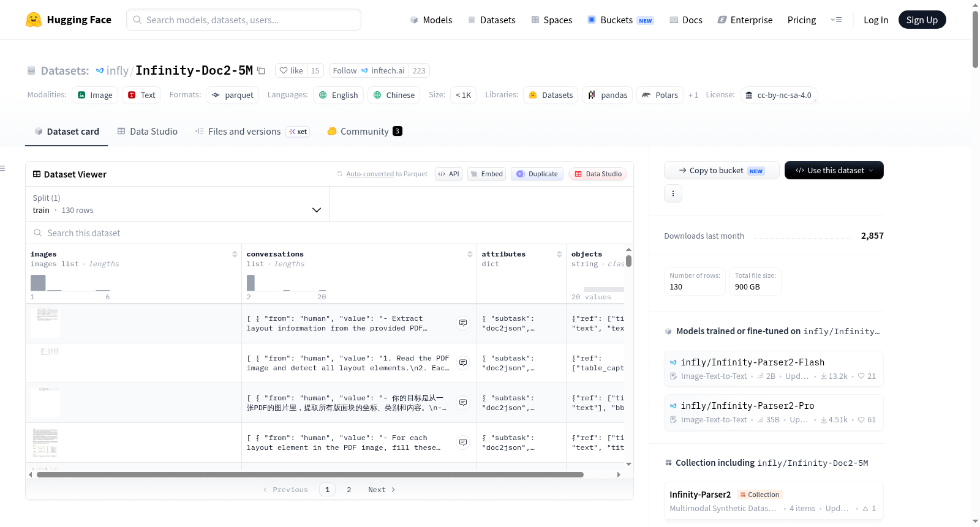The image size is (980, 527).
Task: Click the cc-by-nc-sa-4.0 license tag
Action: coord(779,95)
